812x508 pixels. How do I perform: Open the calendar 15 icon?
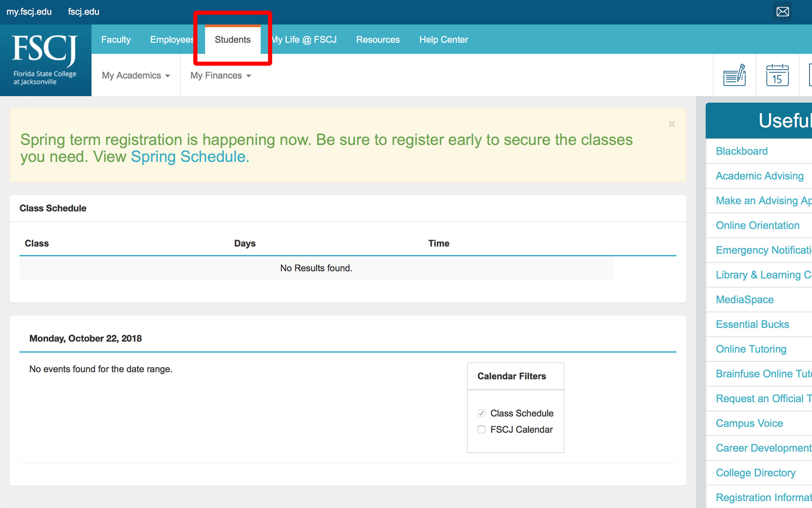tap(777, 75)
